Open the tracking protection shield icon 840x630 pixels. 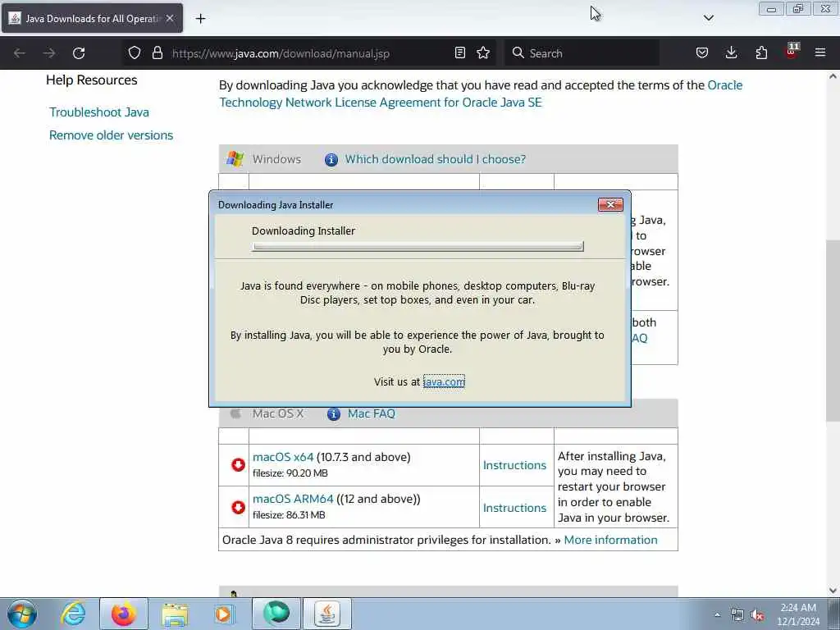pos(135,53)
